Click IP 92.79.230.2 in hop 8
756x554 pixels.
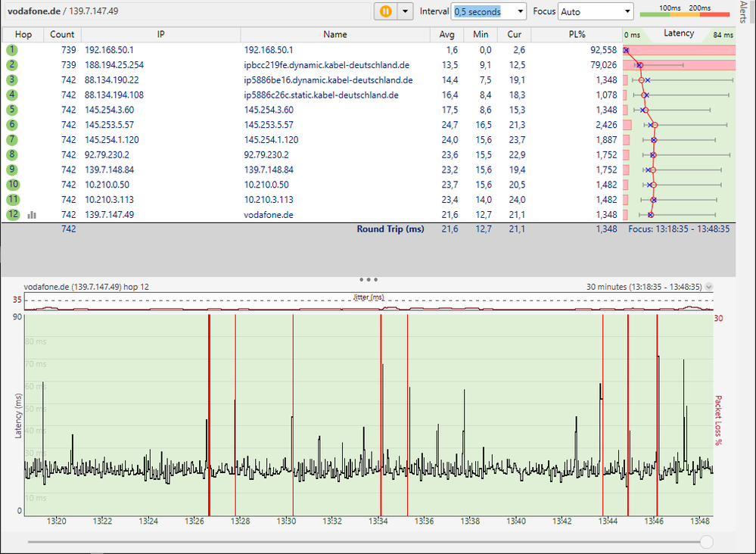click(x=107, y=154)
